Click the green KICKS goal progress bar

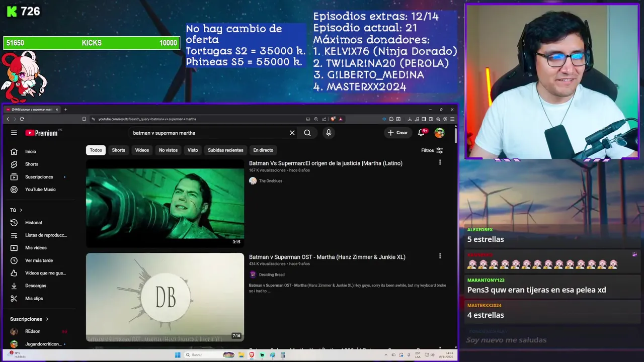click(92, 43)
